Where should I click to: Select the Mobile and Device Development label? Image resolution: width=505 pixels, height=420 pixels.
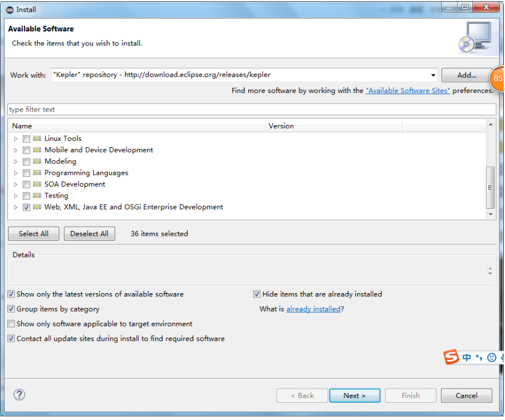tap(99, 150)
